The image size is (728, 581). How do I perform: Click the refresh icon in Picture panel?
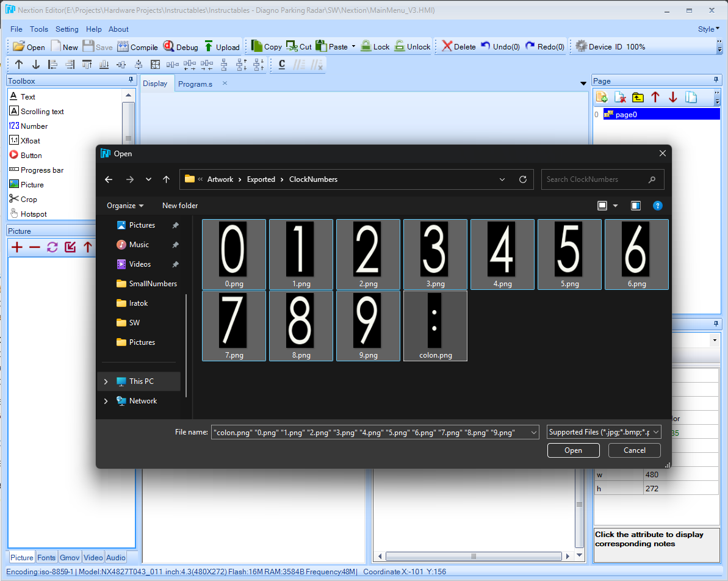(x=52, y=247)
